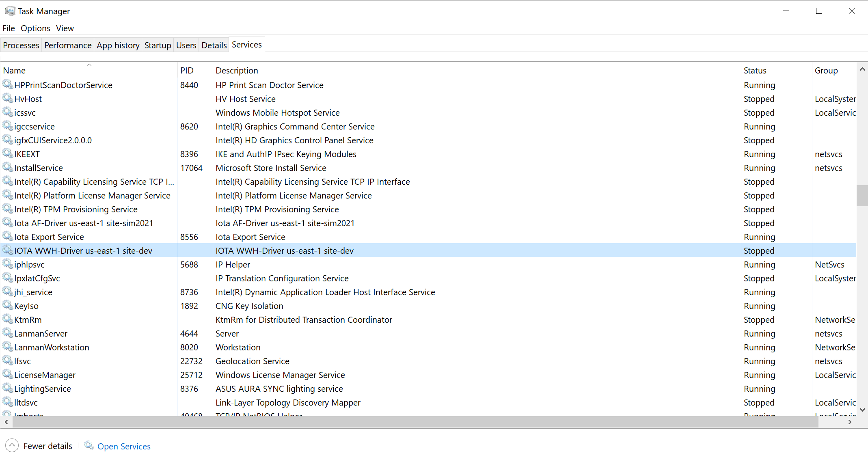Click the horizontal scrollbar left arrow
868x462 pixels.
coord(6,422)
